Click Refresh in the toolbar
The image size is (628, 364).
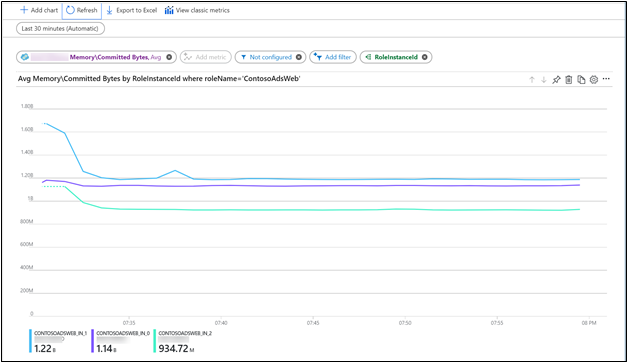click(82, 10)
